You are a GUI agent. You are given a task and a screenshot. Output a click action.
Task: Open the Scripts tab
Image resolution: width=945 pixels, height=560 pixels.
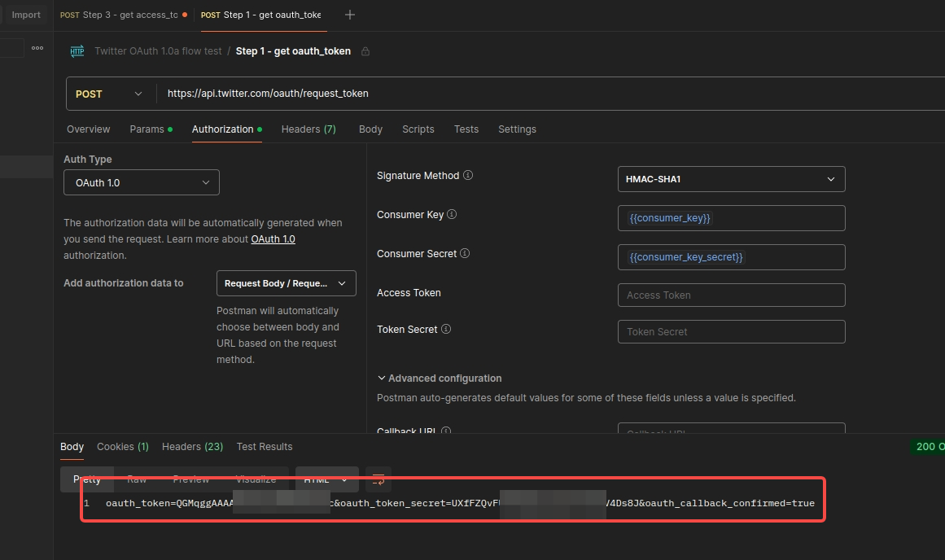coord(418,129)
